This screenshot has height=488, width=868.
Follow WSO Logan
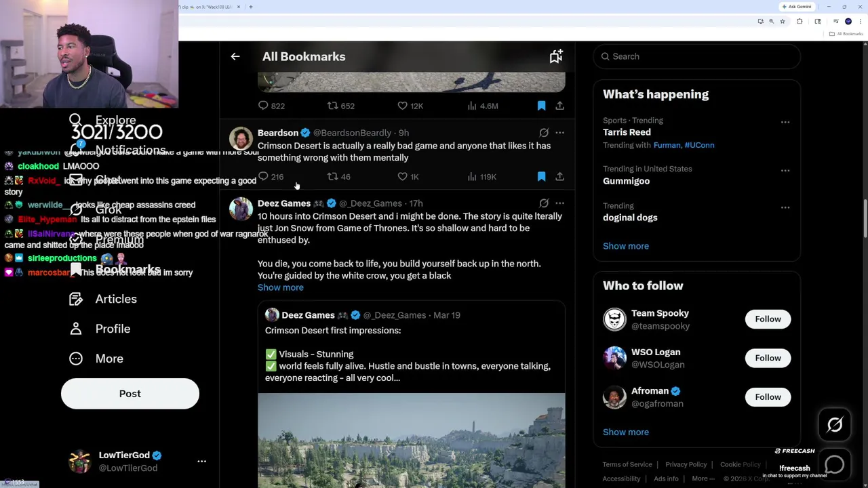pos(768,358)
